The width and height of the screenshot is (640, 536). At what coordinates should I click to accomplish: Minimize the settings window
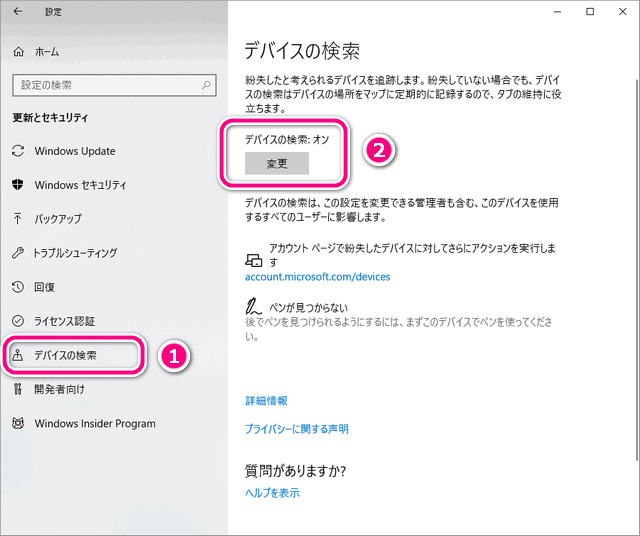pos(558,11)
